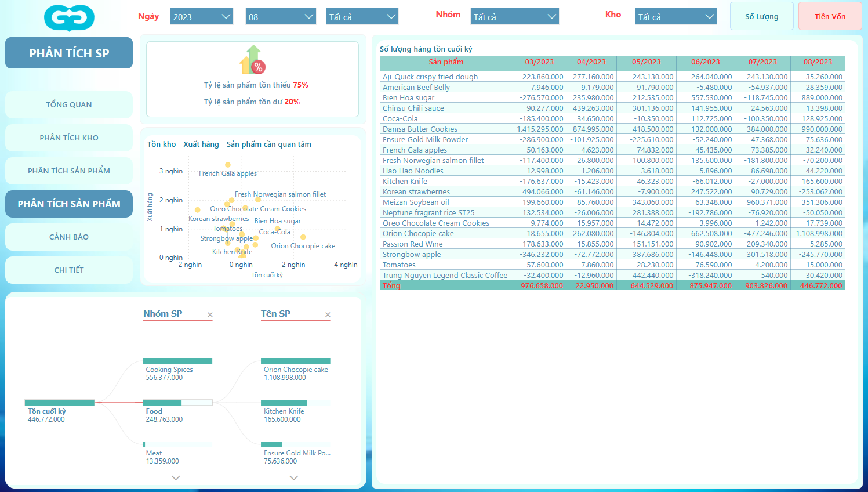Screen dimensions: 868x492
Task: Select Korean strawberries table row
Action: point(612,191)
